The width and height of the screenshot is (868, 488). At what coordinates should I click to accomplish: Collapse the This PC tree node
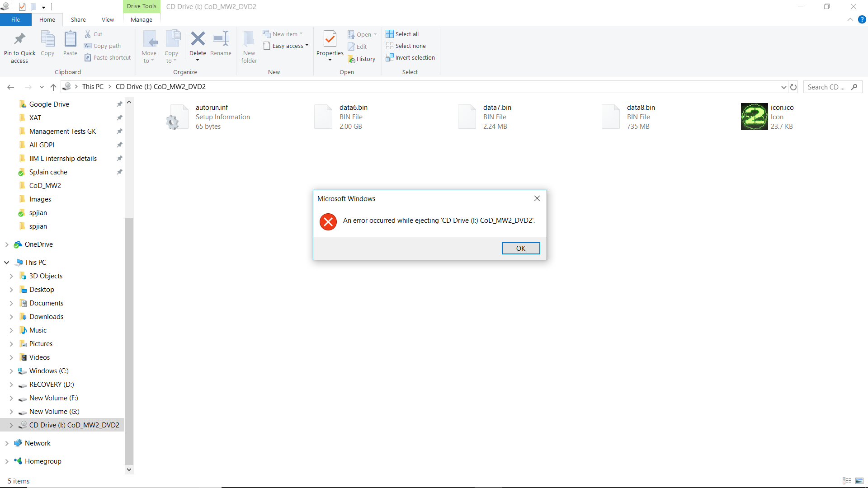pos(7,263)
